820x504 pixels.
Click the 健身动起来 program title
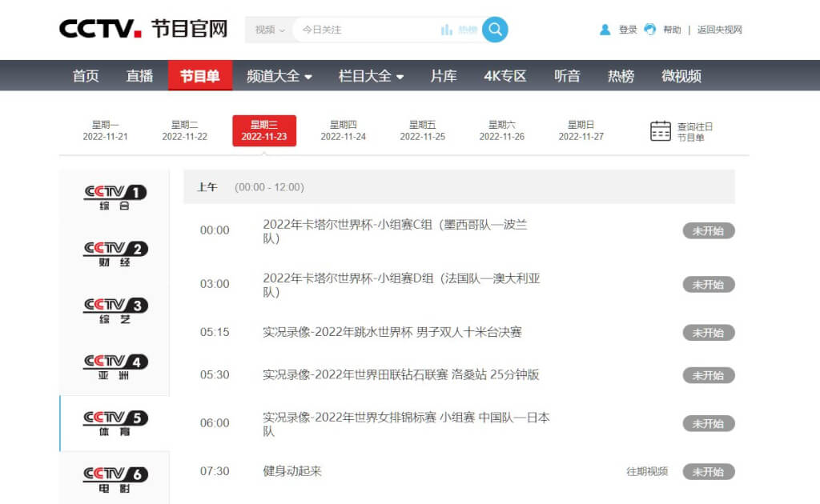point(291,471)
